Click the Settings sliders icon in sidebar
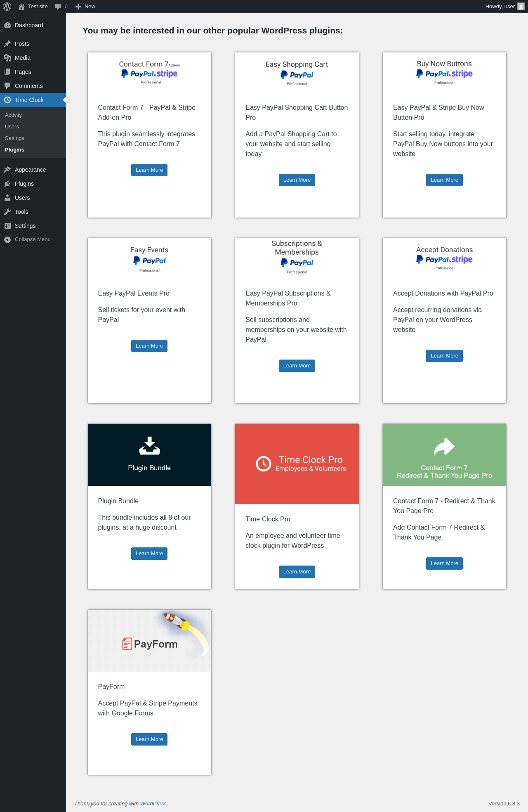Screen dimensions: 528x812 click(x=7, y=226)
